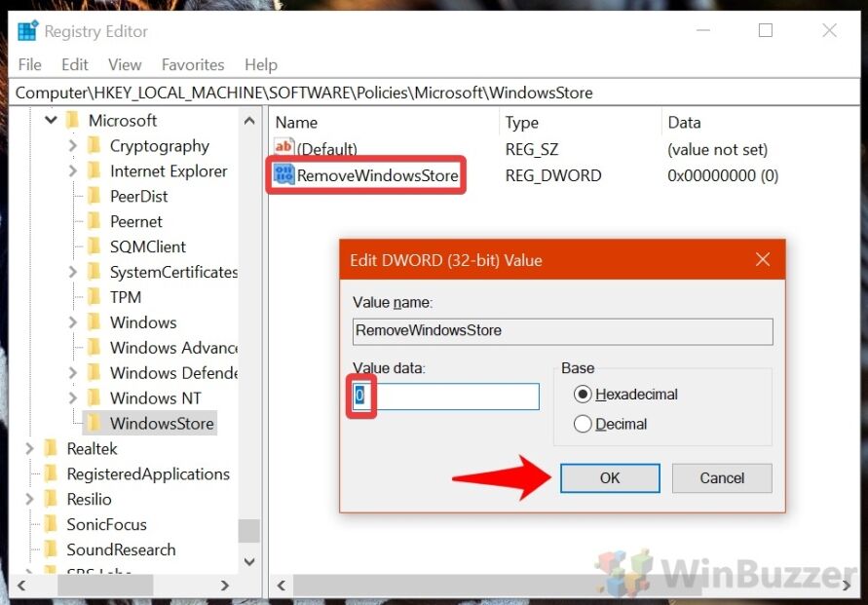Click the SQMClient folder icon
The image size is (868, 605).
click(94, 246)
